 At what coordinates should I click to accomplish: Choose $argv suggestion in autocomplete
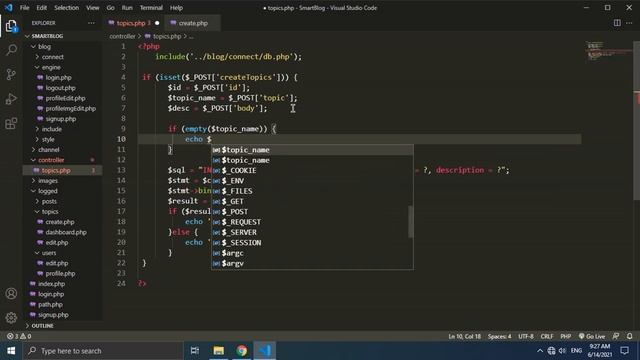[312, 263]
